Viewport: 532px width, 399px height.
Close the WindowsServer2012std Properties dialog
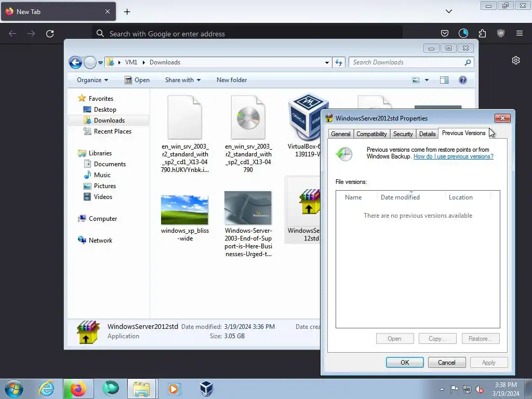coord(502,118)
